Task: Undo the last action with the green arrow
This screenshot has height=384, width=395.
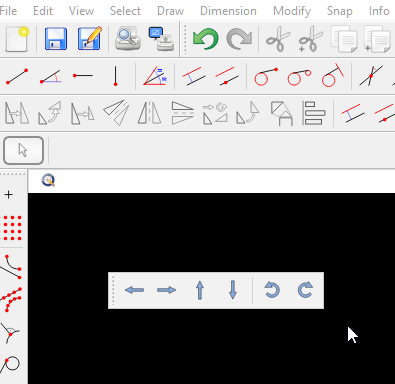Action: pos(206,39)
